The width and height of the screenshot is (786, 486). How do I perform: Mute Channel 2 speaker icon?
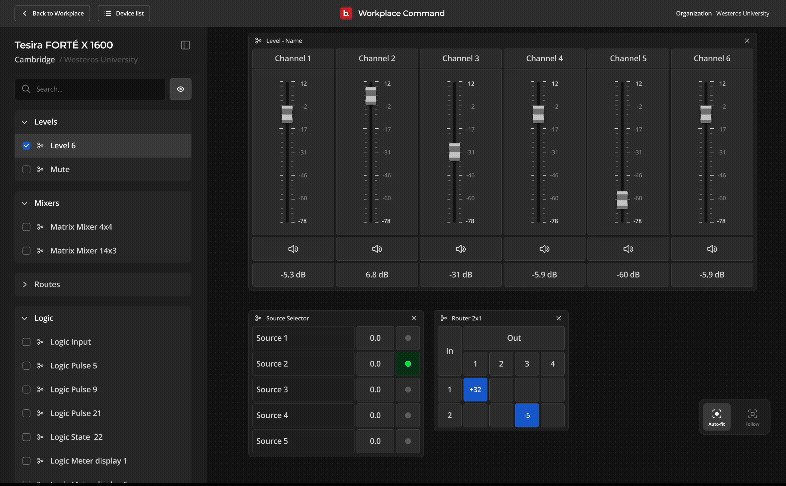(x=376, y=249)
